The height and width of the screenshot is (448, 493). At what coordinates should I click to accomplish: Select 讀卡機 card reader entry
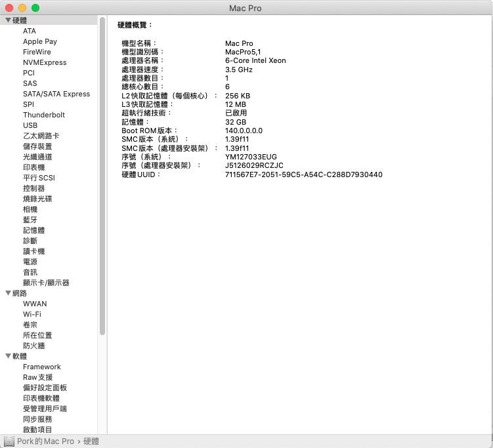[33, 251]
